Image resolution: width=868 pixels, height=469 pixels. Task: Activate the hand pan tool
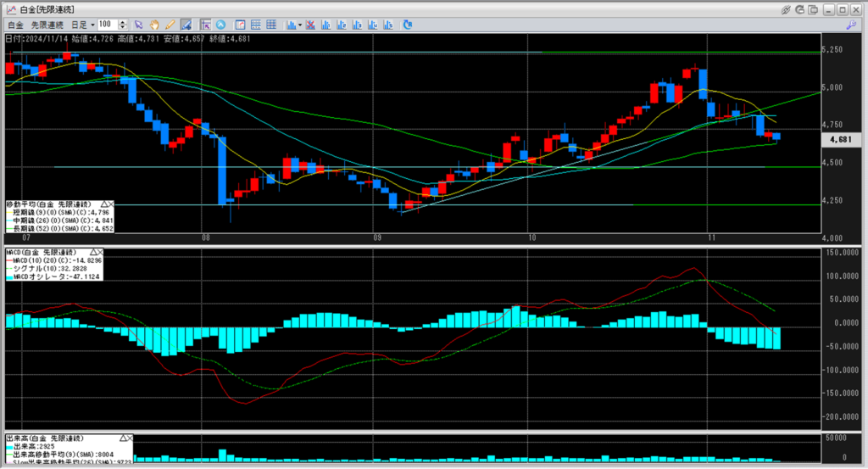[154, 25]
